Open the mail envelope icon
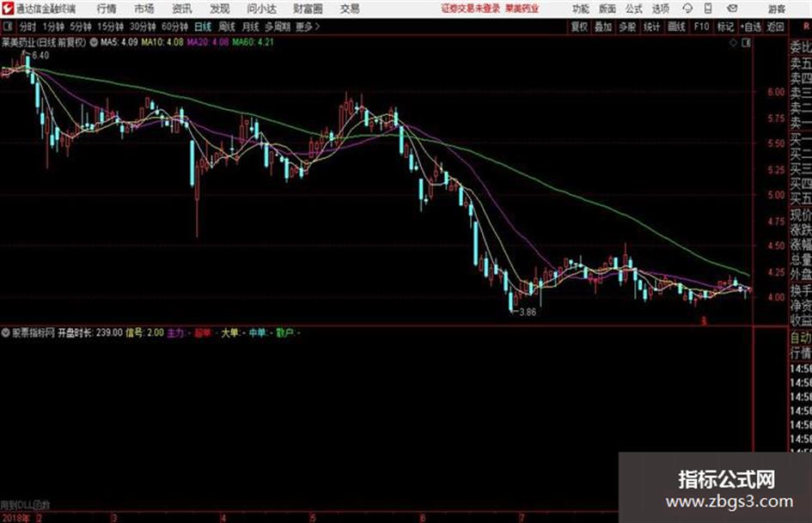 732,9
